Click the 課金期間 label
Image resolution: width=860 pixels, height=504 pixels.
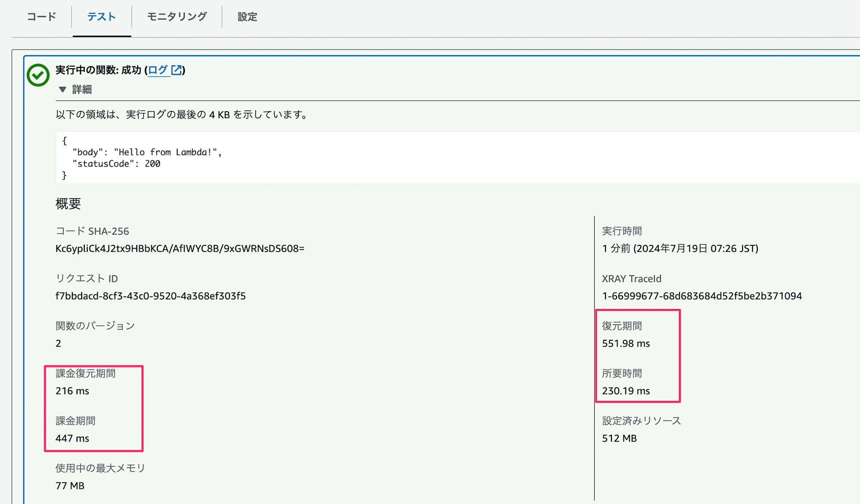pyautogui.click(x=76, y=421)
